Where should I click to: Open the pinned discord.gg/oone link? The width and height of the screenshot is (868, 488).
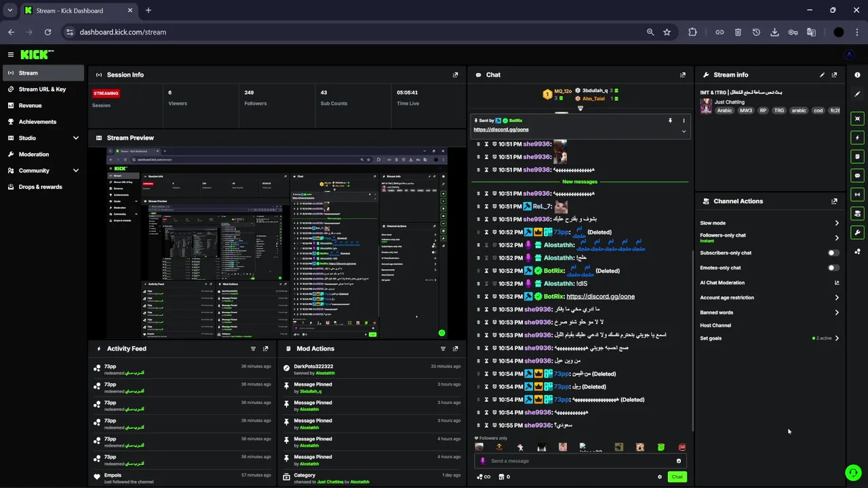pyautogui.click(x=501, y=129)
